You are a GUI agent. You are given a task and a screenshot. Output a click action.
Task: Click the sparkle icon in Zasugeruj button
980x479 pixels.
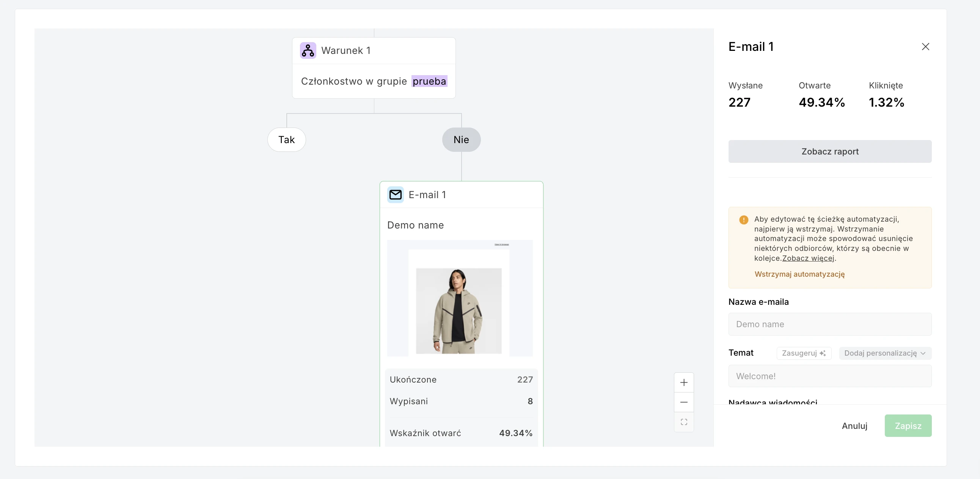click(x=823, y=353)
